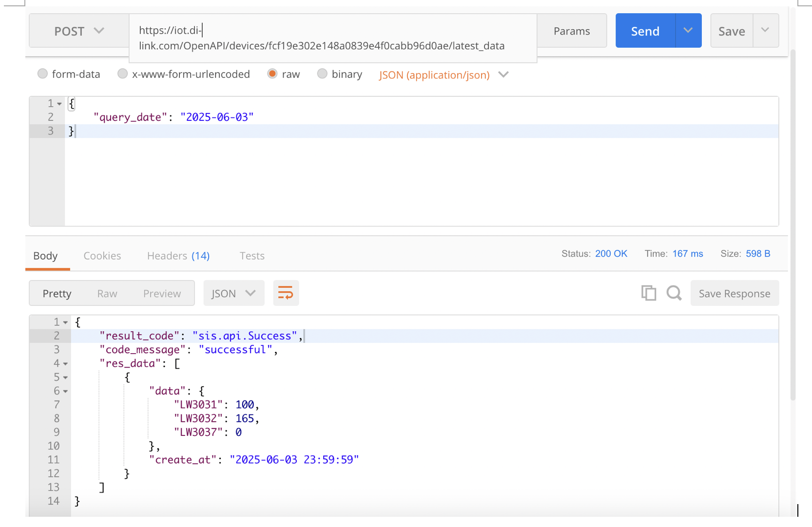This screenshot has width=812, height=527.
Task: Open the Headers (14) tab
Action: pyautogui.click(x=178, y=256)
